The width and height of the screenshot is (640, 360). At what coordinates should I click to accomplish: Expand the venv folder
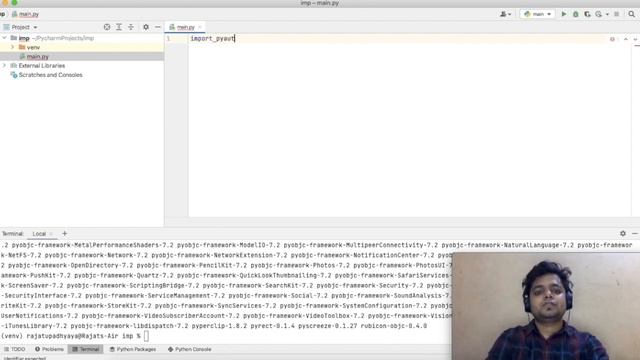[13, 47]
